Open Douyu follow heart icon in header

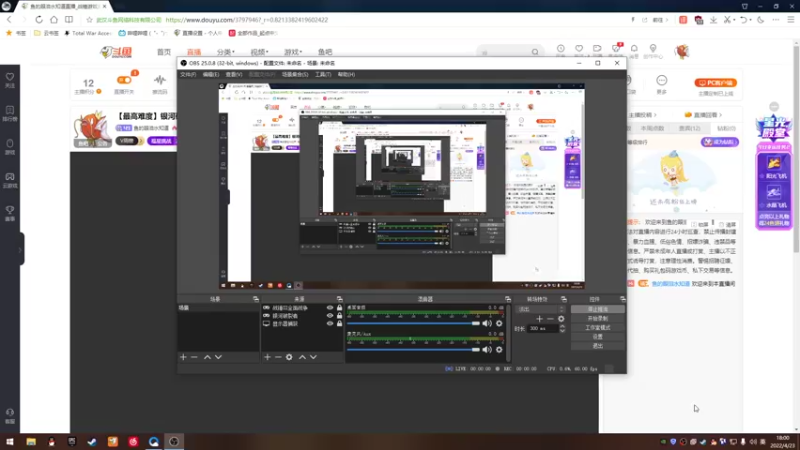click(579, 49)
